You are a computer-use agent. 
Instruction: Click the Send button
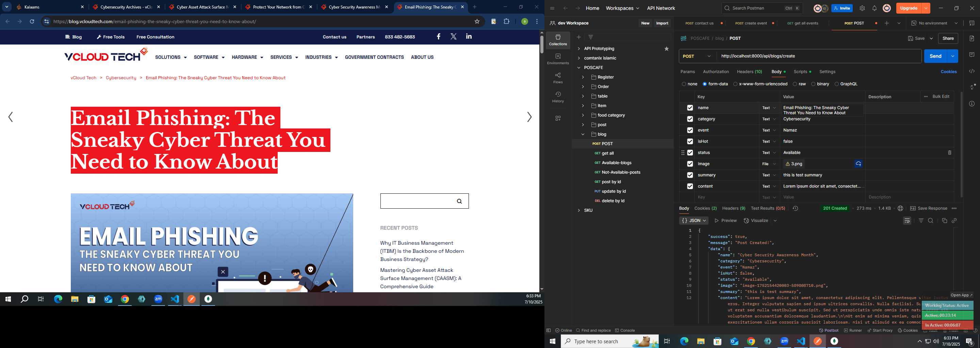[x=935, y=56]
